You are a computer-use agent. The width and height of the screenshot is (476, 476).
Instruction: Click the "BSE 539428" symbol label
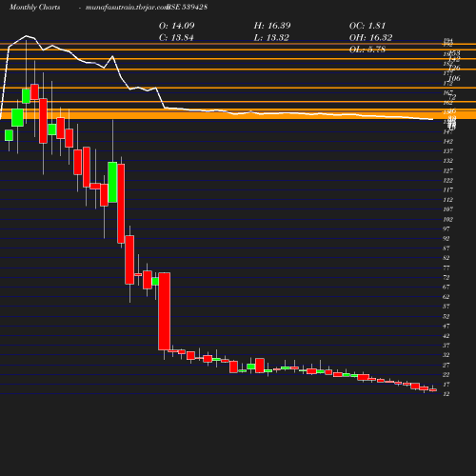(188, 8)
